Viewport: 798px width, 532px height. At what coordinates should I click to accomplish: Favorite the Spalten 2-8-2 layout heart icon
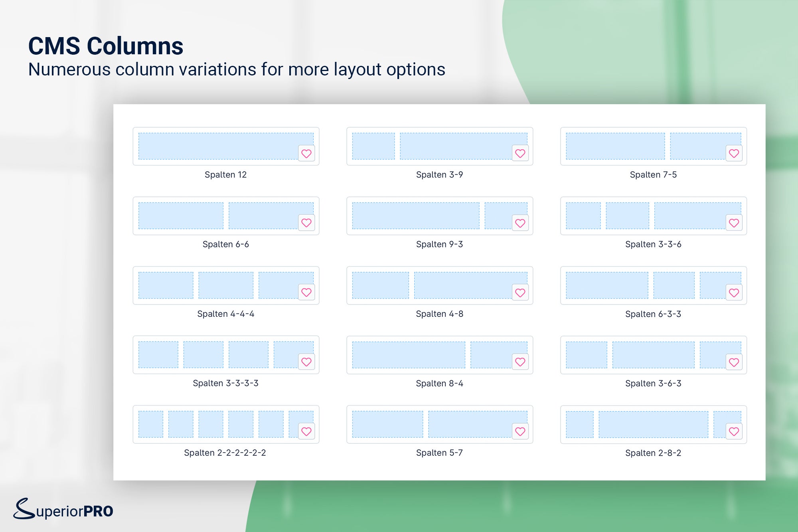tap(734, 431)
